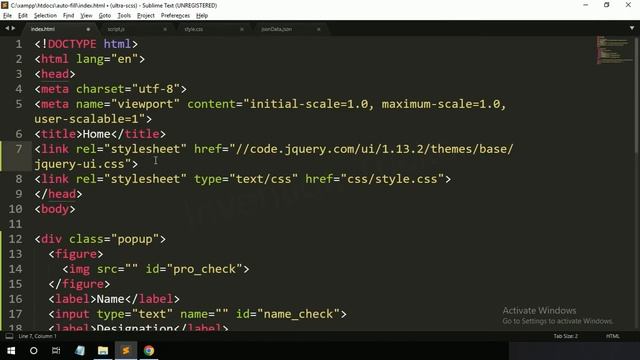
Task: Click on name="viewport" text
Action: 128,104
